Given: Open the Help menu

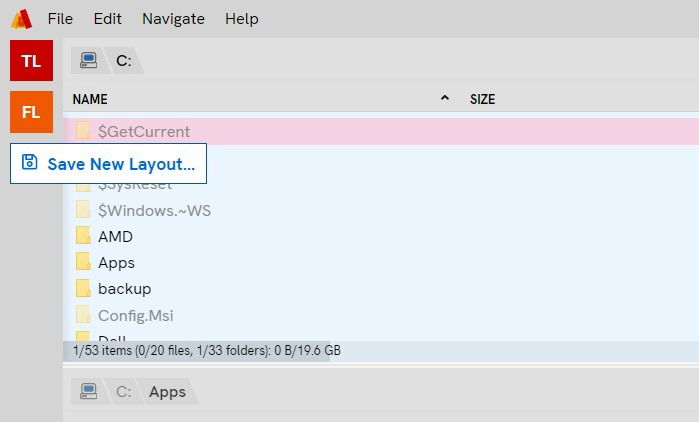Looking at the screenshot, I should (x=241, y=19).
